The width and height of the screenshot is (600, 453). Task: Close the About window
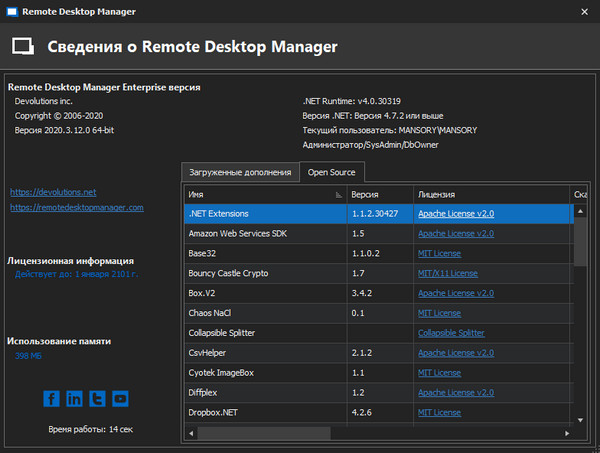[x=585, y=12]
